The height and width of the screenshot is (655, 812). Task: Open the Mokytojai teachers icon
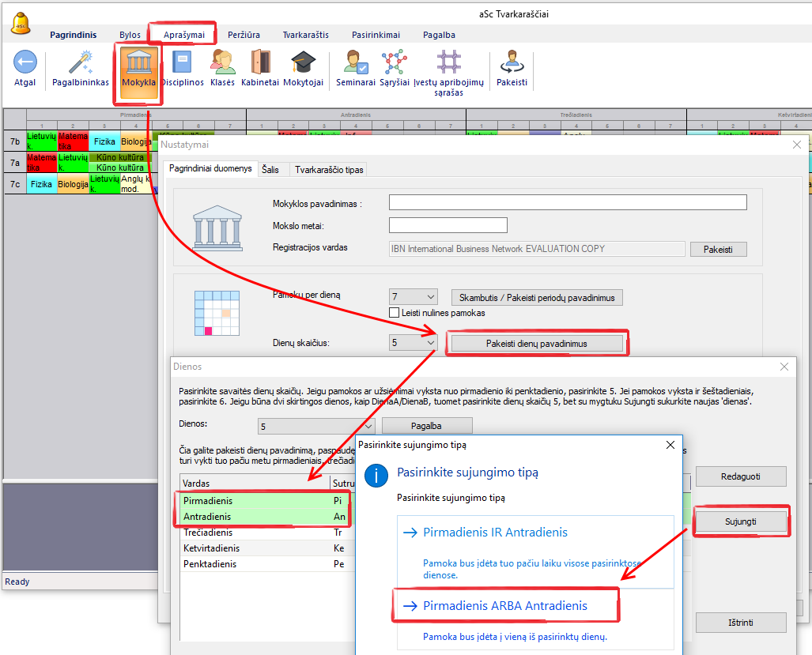[304, 62]
